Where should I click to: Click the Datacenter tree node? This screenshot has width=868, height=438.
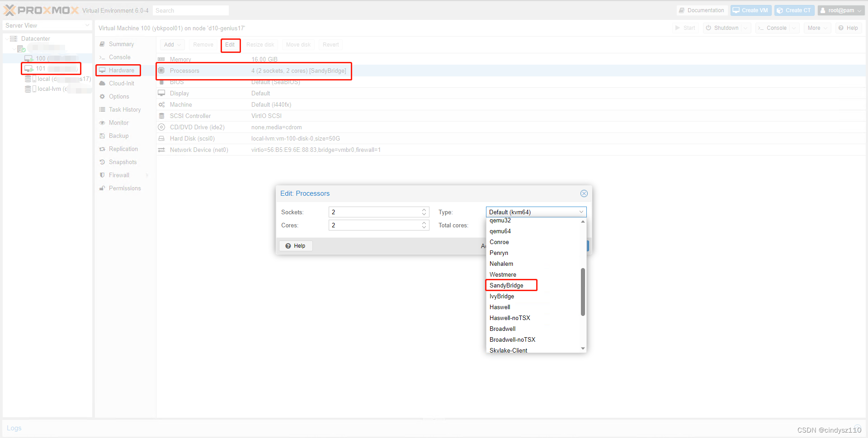pos(35,38)
